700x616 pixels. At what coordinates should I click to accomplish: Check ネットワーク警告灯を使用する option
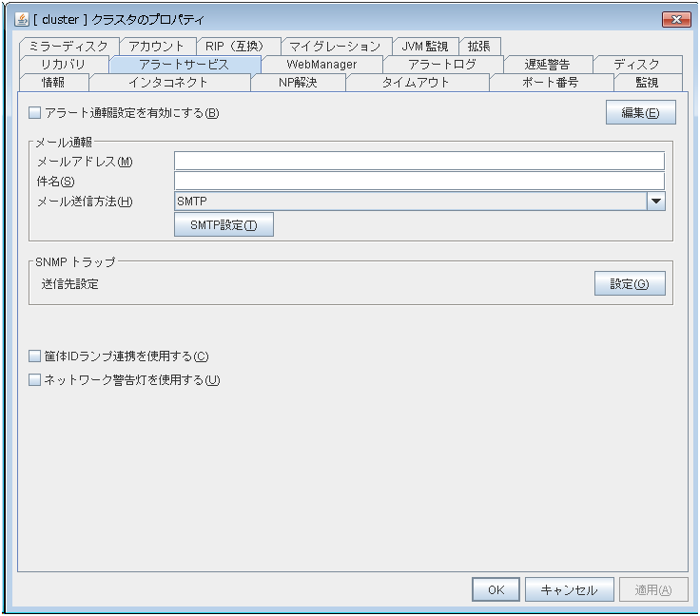click(35, 380)
